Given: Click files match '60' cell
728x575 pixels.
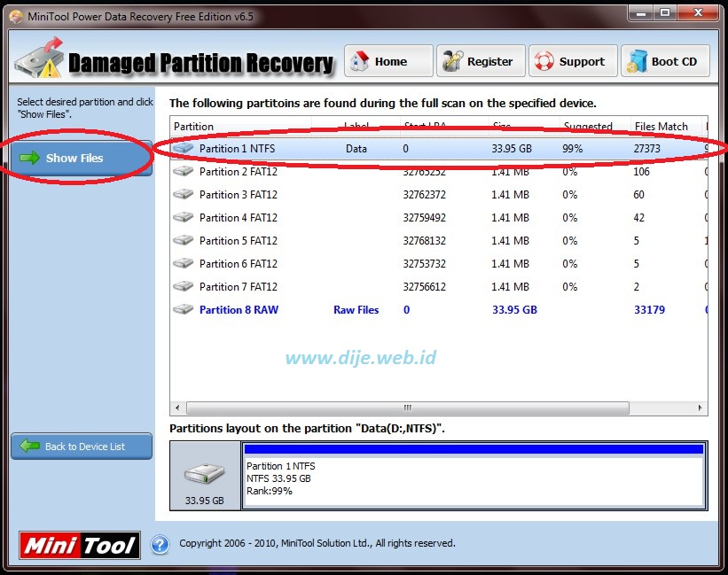Looking at the screenshot, I should tap(638, 194).
